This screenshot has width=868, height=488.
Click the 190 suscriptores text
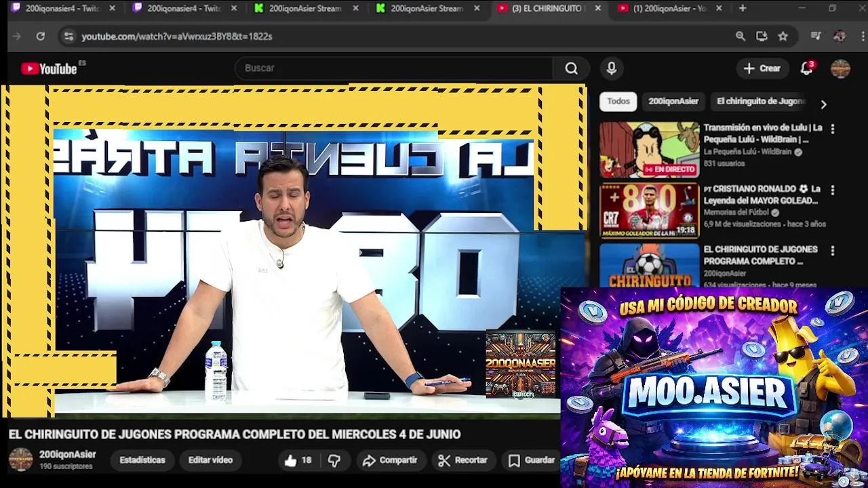66,467
